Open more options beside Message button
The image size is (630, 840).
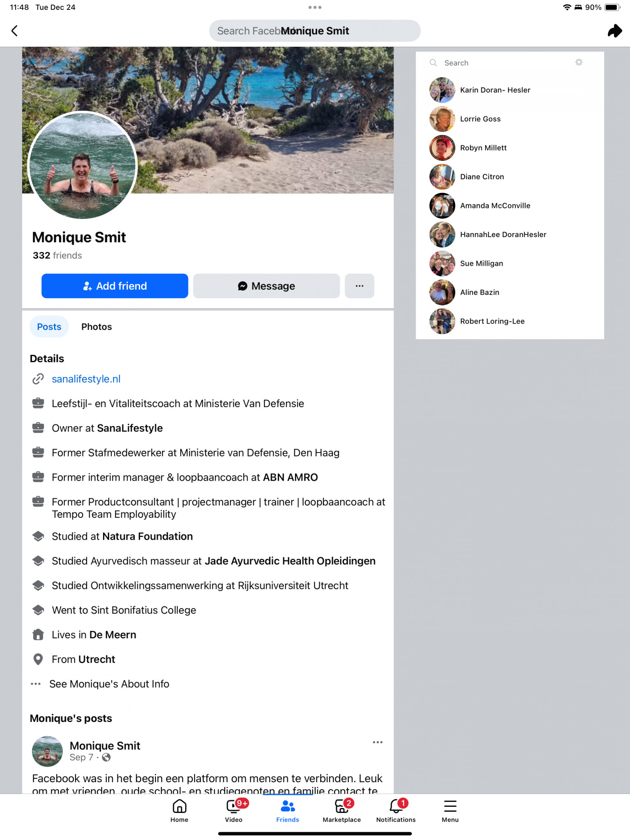click(x=359, y=286)
